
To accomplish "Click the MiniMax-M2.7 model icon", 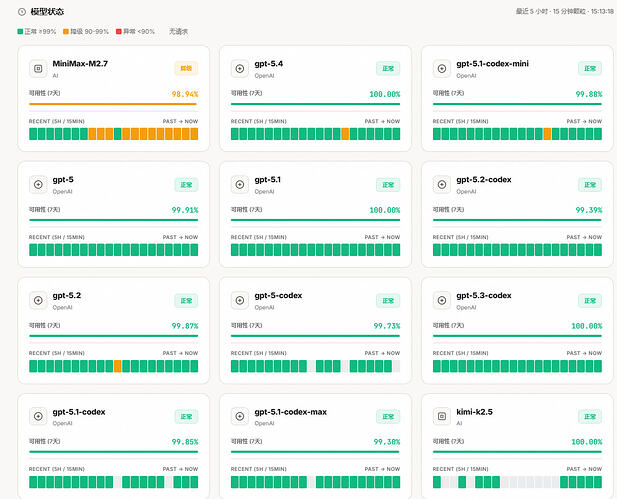I will tap(38, 69).
